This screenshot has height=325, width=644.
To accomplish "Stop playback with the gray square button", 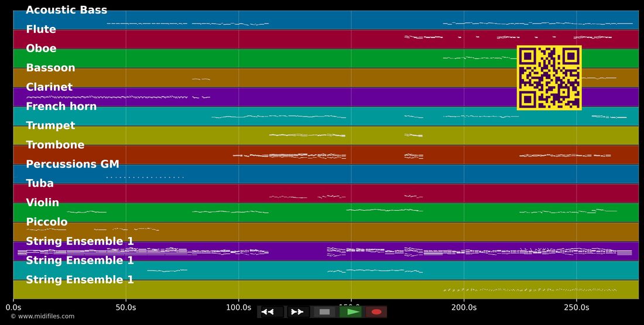I will pyautogui.click(x=324, y=312).
